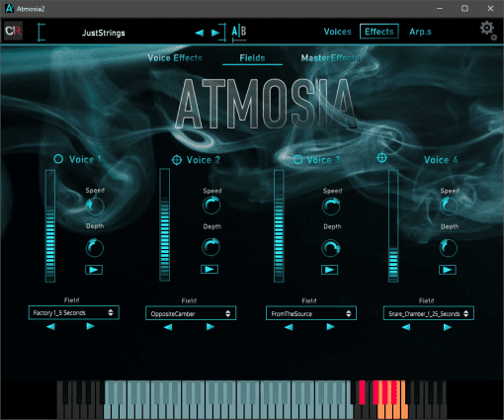Image resolution: width=504 pixels, height=420 pixels.
Task: Select next field for Voice 1
Action: (x=90, y=326)
